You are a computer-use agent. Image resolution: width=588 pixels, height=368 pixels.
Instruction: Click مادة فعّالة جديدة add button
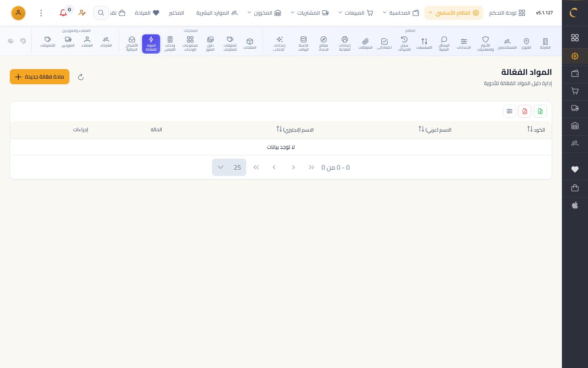pos(40,77)
